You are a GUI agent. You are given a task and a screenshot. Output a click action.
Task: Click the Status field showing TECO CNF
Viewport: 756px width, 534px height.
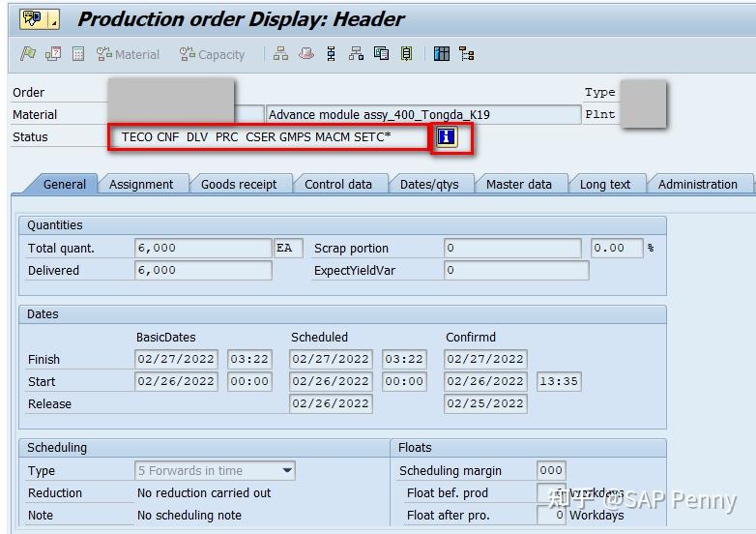[270, 137]
